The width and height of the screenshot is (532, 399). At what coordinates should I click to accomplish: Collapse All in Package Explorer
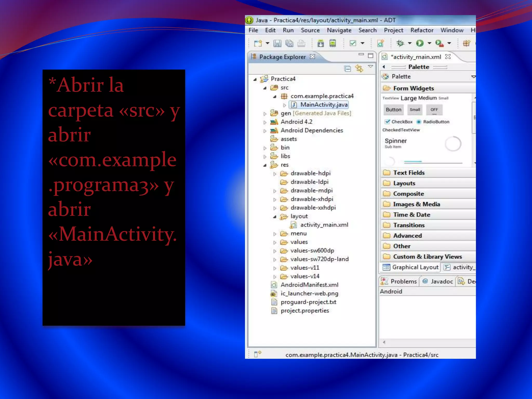click(347, 69)
